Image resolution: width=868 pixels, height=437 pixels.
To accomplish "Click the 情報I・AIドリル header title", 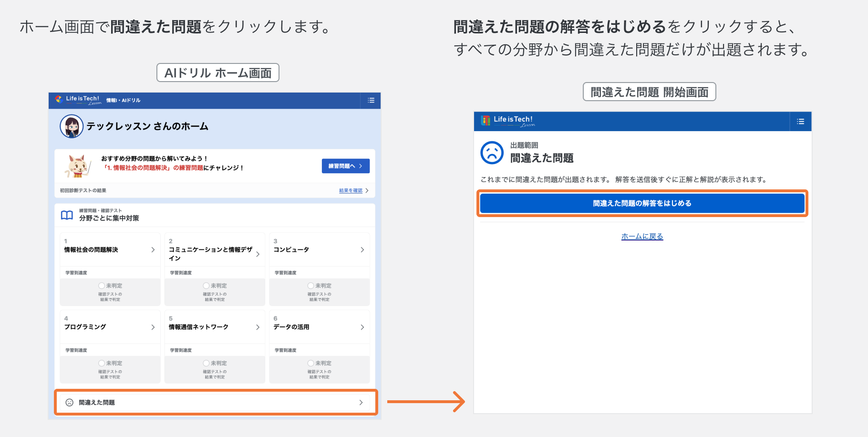I will pos(123,101).
